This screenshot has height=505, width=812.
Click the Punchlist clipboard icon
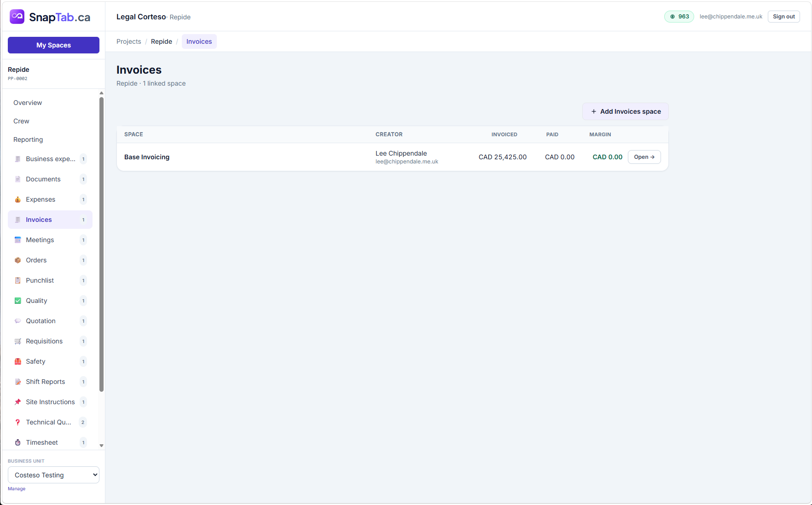point(17,280)
